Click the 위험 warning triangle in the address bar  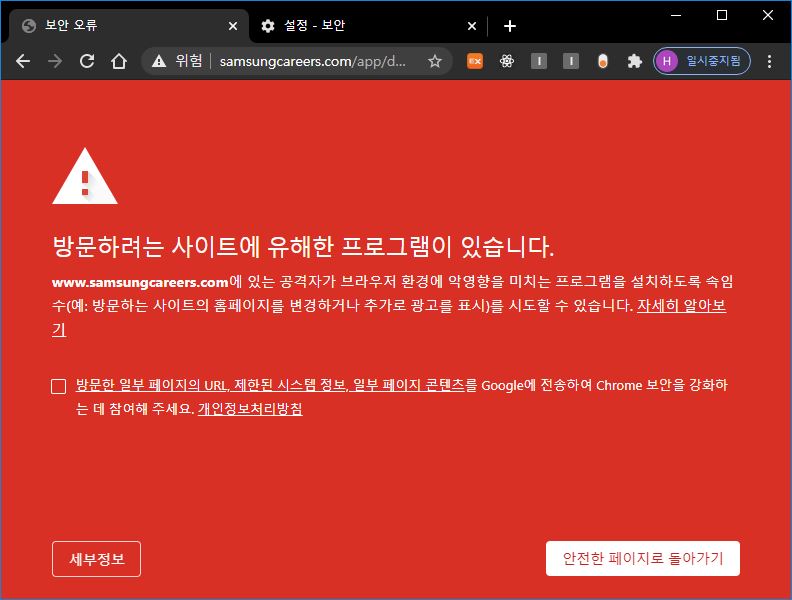[x=159, y=61]
